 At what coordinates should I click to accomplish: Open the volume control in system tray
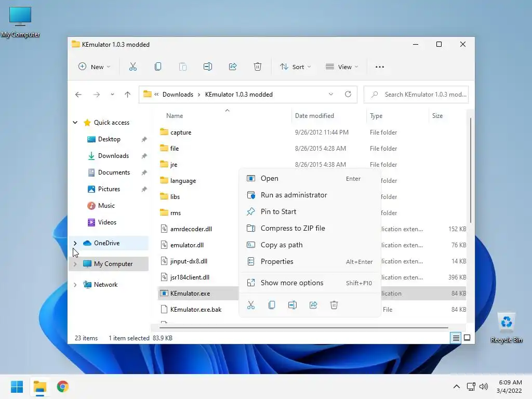coord(484,387)
